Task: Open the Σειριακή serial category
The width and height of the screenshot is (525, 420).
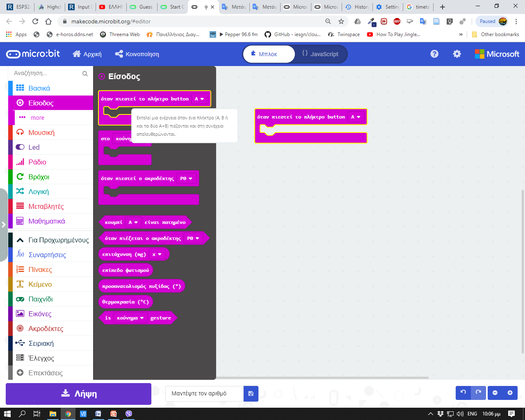Action: [x=51, y=343]
